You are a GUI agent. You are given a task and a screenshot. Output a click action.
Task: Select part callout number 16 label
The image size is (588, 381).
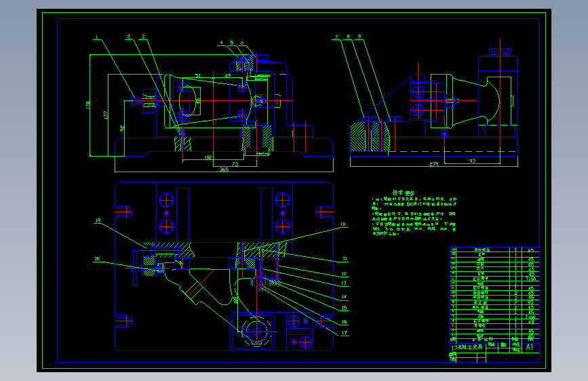[344, 322]
